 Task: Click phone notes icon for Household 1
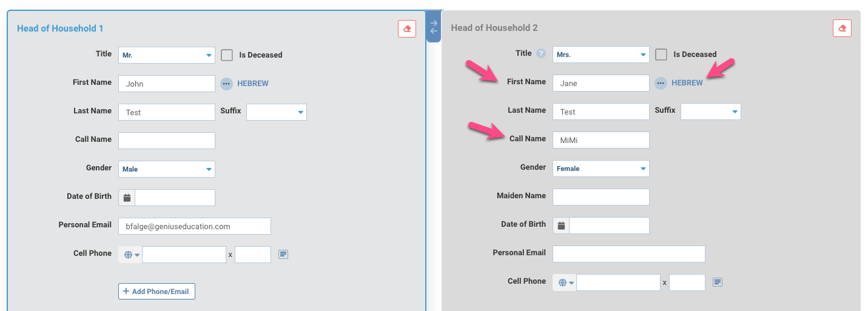283,255
